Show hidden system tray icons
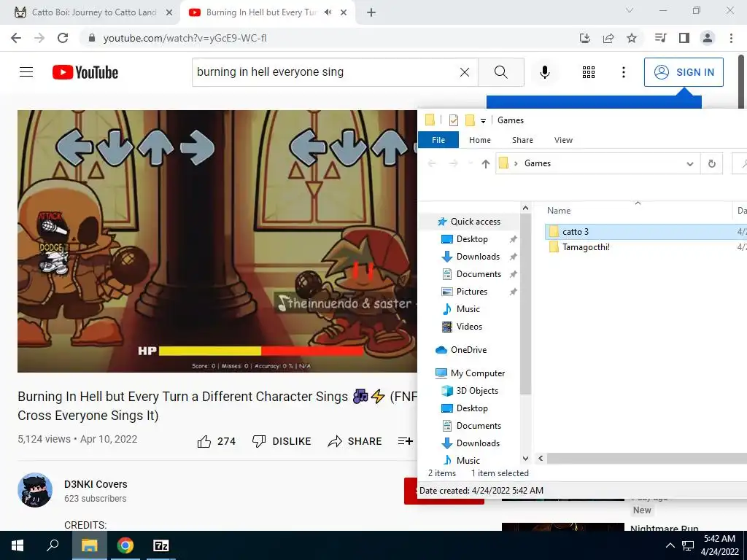 pyautogui.click(x=670, y=545)
